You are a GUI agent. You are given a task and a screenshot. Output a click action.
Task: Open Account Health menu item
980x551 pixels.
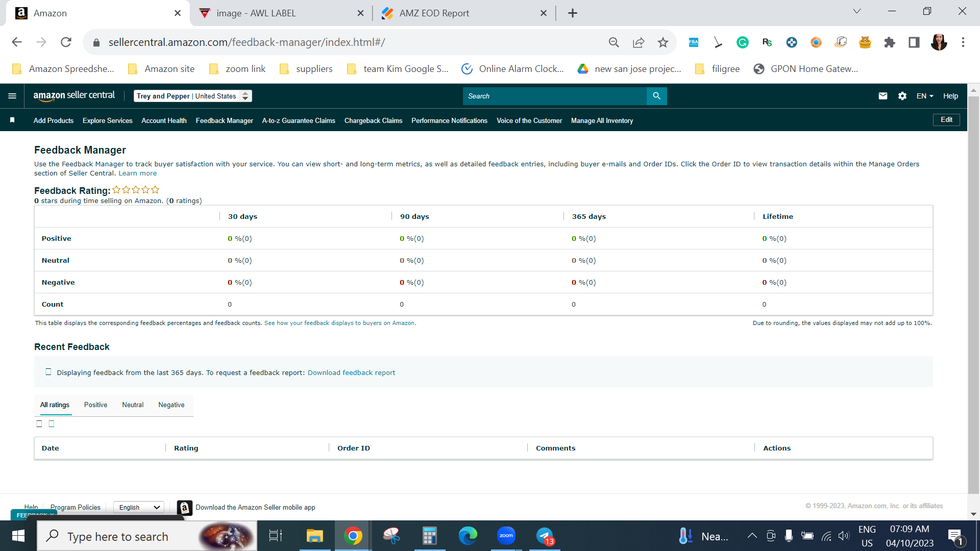coord(164,120)
